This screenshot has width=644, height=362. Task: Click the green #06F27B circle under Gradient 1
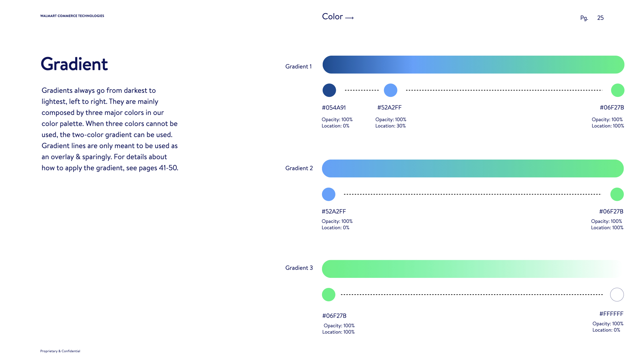pos(618,90)
